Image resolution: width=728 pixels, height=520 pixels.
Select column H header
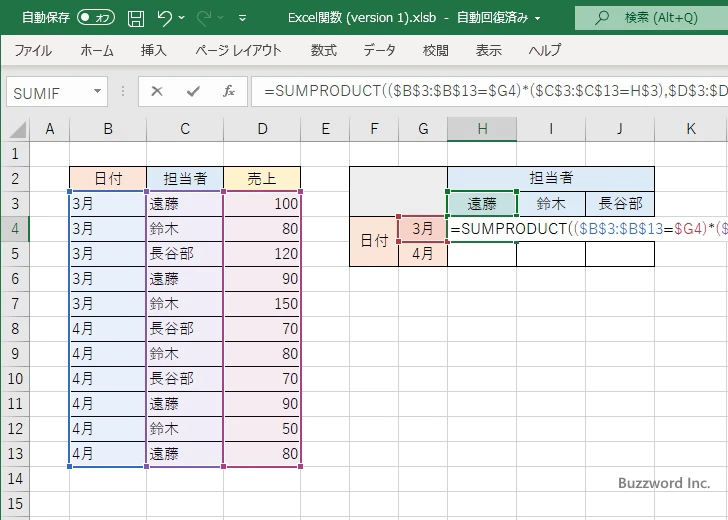coord(482,129)
